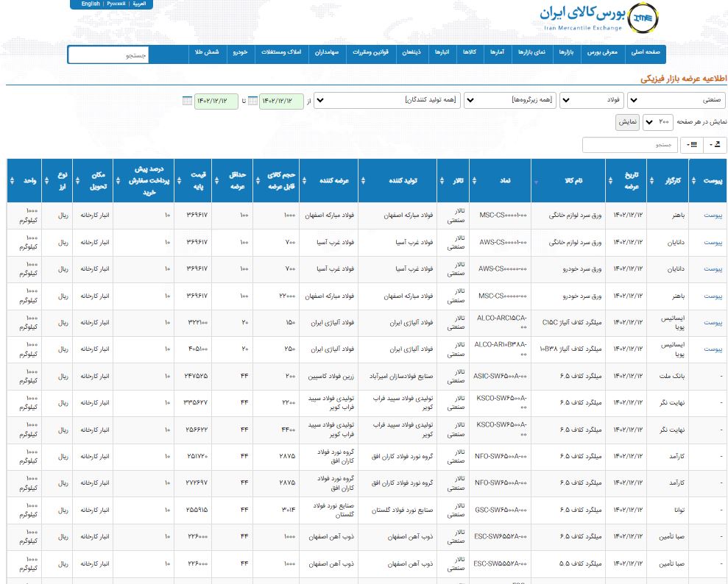Click symbol cell ESC-SW۵۵۵۲A-۰۰

500,564
